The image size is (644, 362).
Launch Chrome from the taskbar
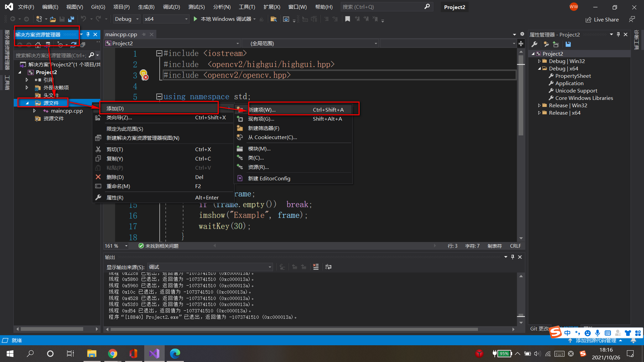(x=113, y=353)
